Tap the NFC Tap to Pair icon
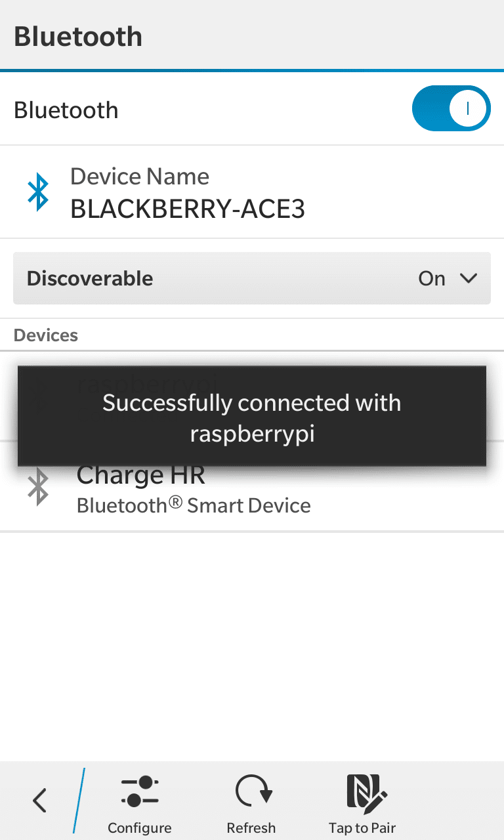504x840 pixels. [x=366, y=791]
